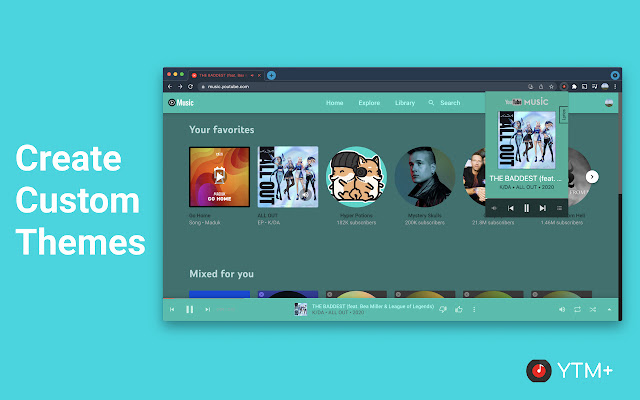Viewport: 640px width, 400px height.
Task: Click the blue circle icon in tab strip corner
Action: [615, 75]
